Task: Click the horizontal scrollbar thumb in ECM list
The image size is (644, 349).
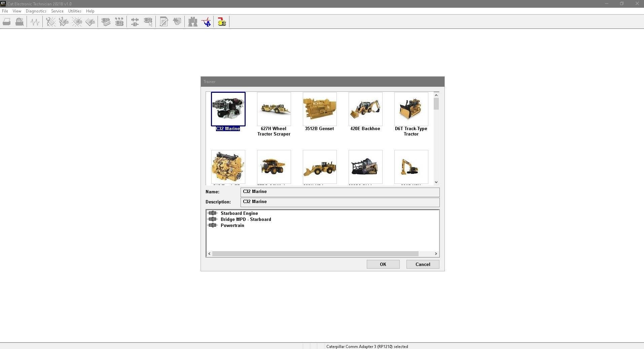Action: tap(315, 254)
